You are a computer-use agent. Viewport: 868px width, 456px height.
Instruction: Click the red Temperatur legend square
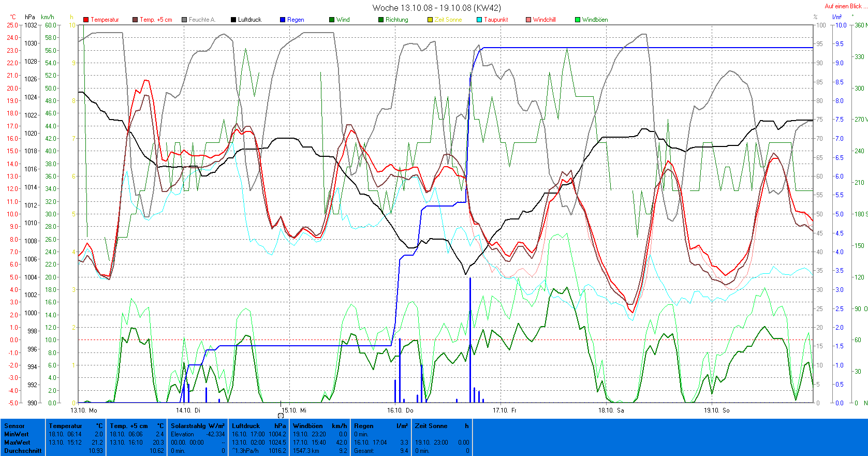86,20
